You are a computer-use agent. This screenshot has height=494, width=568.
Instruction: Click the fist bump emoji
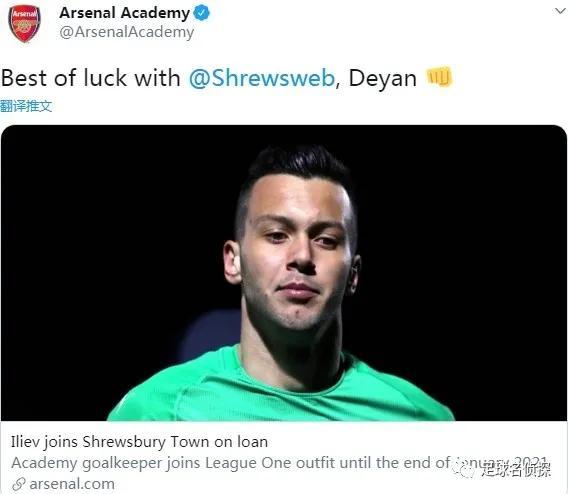pos(439,76)
